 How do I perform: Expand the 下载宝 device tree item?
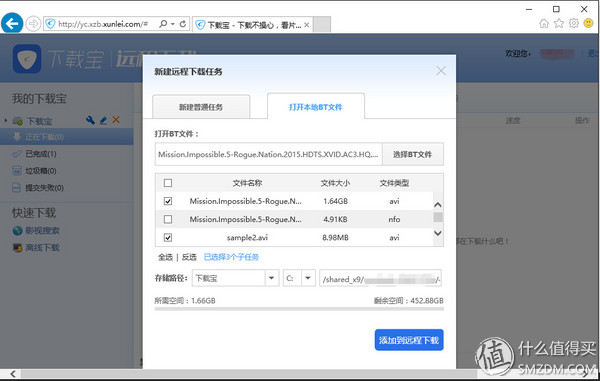pos(5,121)
